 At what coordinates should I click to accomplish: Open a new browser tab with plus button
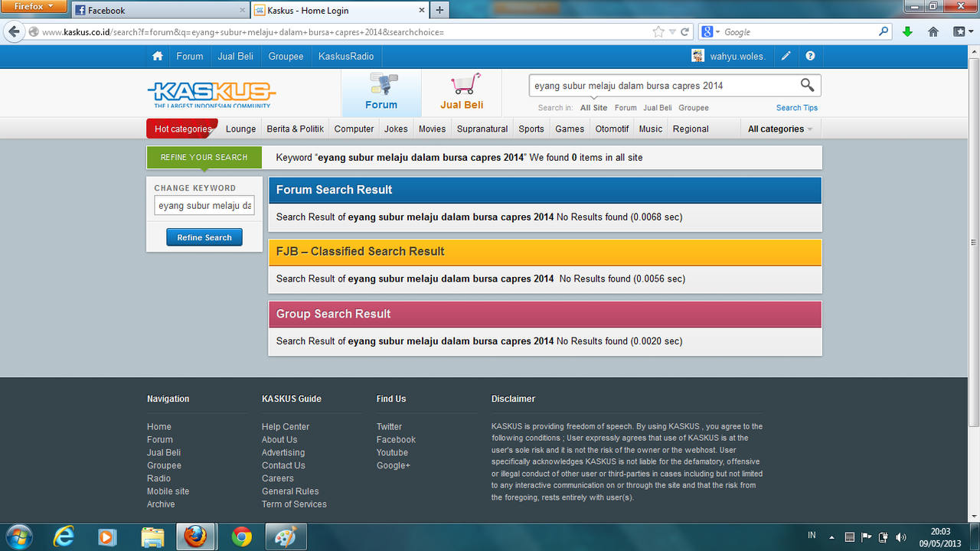[439, 10]
